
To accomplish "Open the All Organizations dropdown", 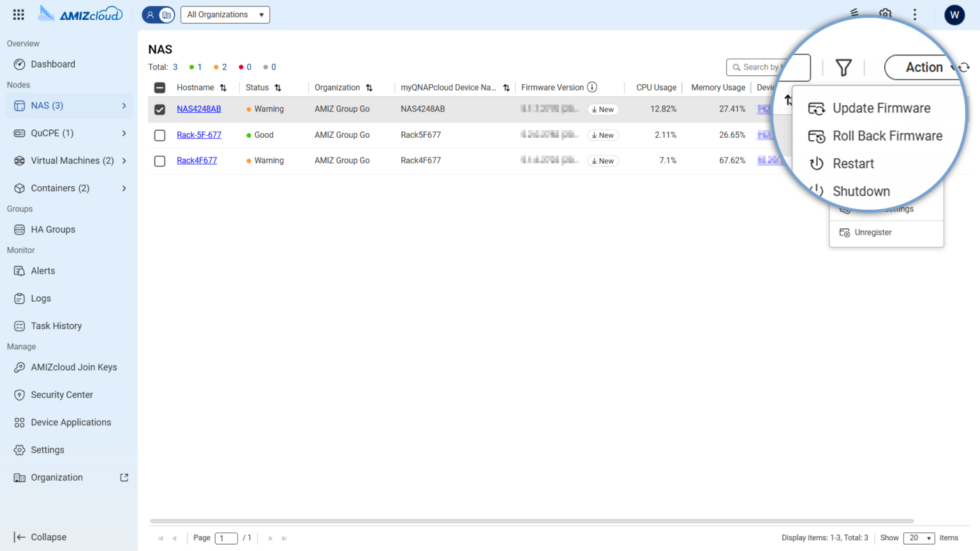I will [x=225, y=14].
